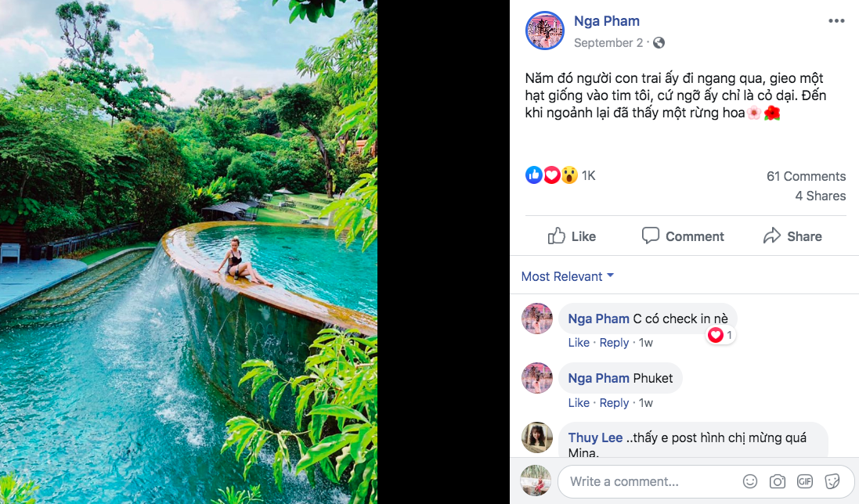
Task: View the 4 Shares list
Action: tap(820, 196)
